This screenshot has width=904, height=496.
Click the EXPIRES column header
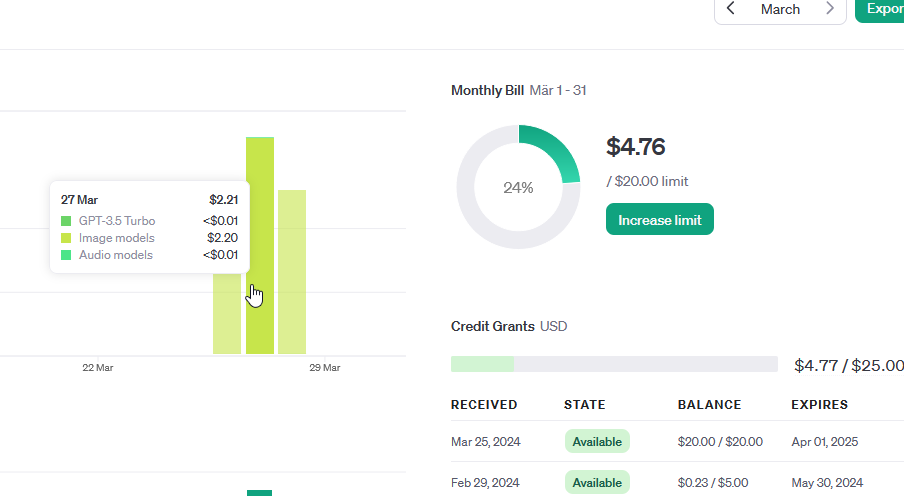pos(819,405)
